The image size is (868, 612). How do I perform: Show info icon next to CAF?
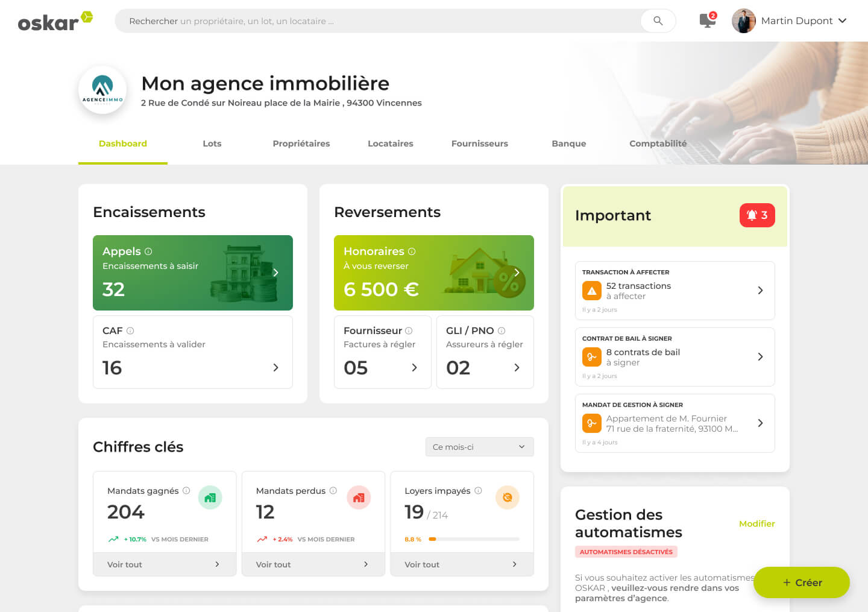(x=130, y=330)
